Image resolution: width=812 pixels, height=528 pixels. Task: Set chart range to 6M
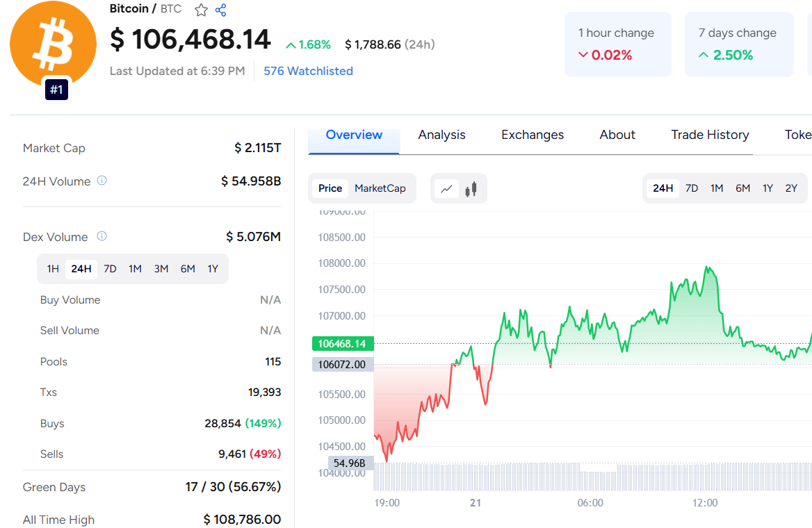[x=742, y=188]
